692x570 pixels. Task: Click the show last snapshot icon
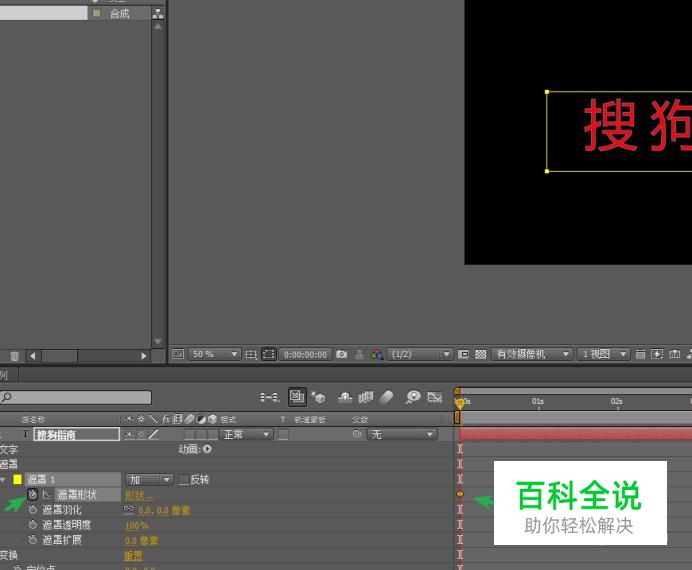[x=360, y=354]
